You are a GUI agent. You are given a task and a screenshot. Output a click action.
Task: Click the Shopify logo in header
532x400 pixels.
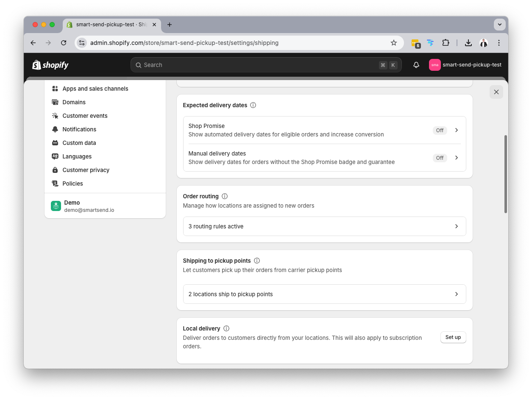coord(50,65)
